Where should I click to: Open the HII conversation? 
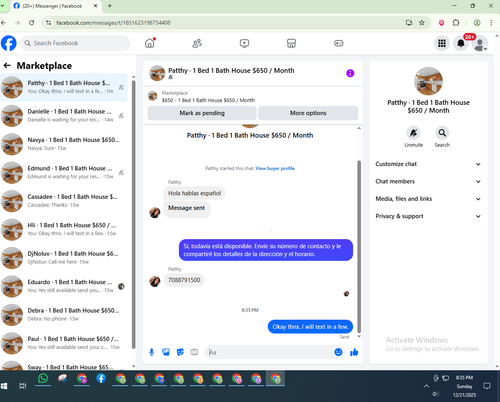click(x=63, y=229)
